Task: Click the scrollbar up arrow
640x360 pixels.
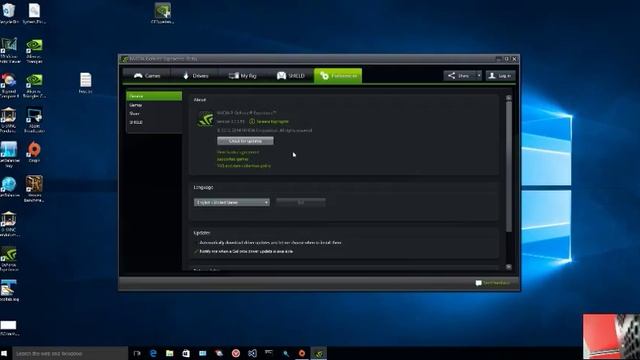Action: click(x=509, y=98)
